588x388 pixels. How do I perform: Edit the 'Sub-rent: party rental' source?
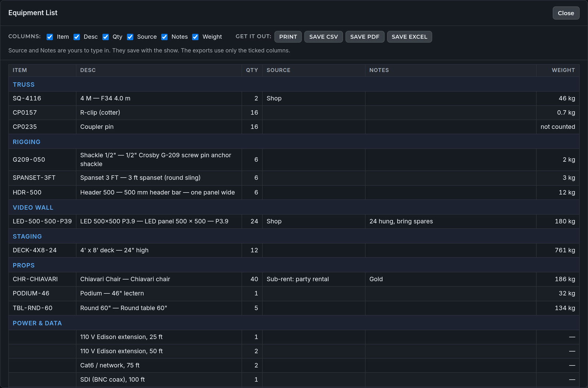pyautogui.click(x=314, y=279)
